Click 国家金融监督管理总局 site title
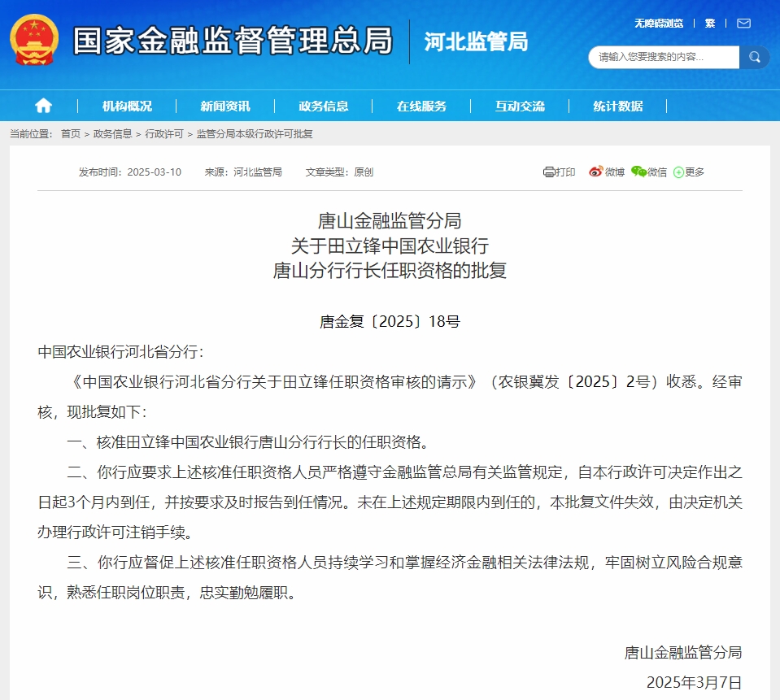This screenshot has width=780, height=700. (233, 41)
